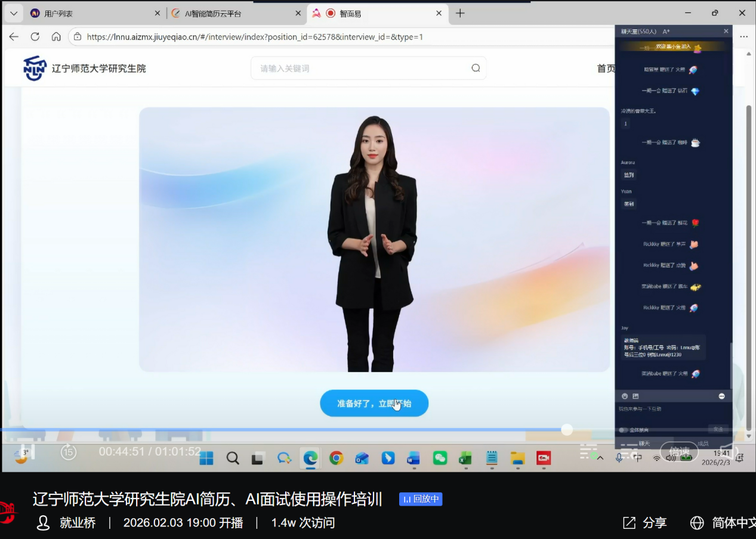Click the 准备好了，立即开始 button
Image resolution: width=756 pixels, height=539 pixels.
pos(374,404)
